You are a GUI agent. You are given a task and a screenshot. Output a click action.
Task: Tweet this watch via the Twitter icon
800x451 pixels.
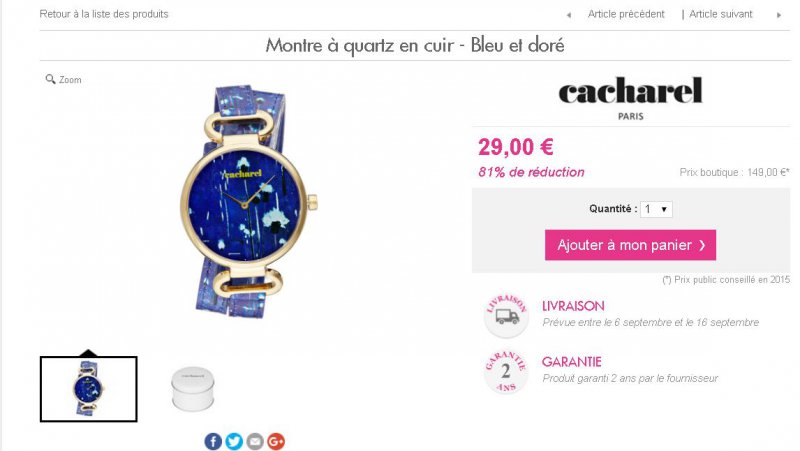pos(234,441)
